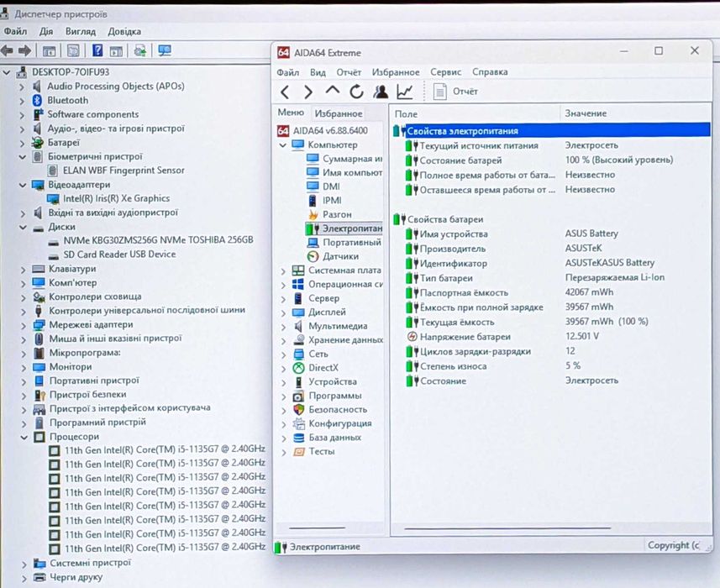The height and width of the screenshot is (588, 720).
Task: Expand the Тесты node in AIDA64
Action: tap(283, 452)
